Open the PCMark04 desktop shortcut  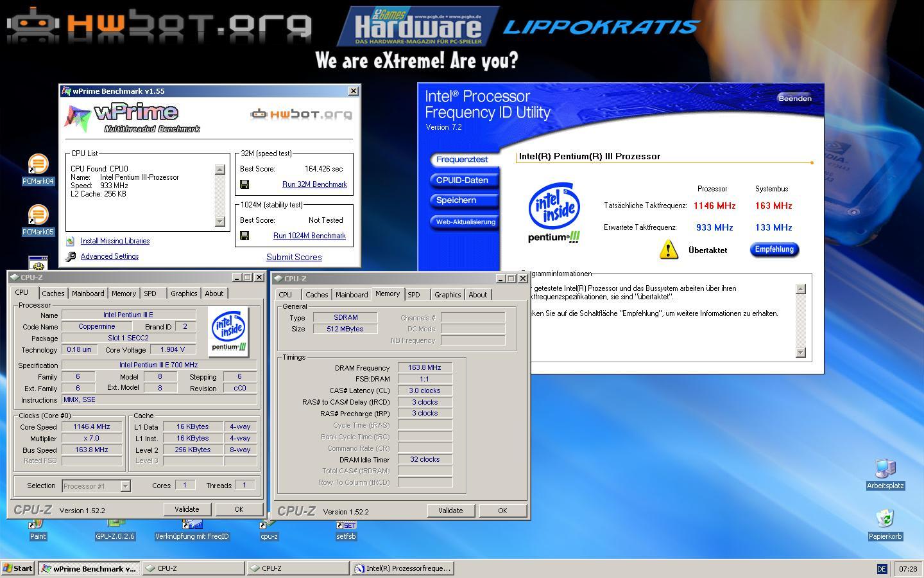click(x=38, y=170)
